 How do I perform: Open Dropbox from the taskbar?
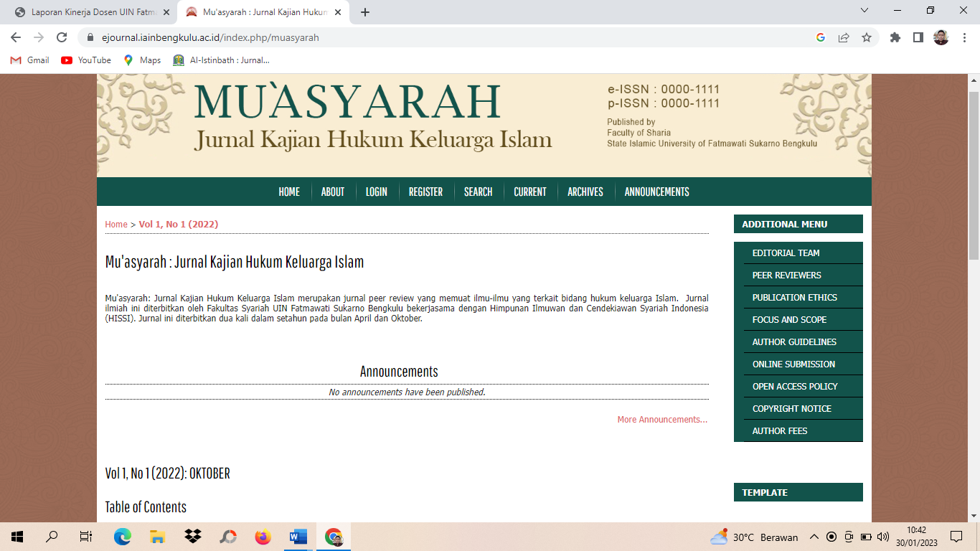tap(192, 537)
